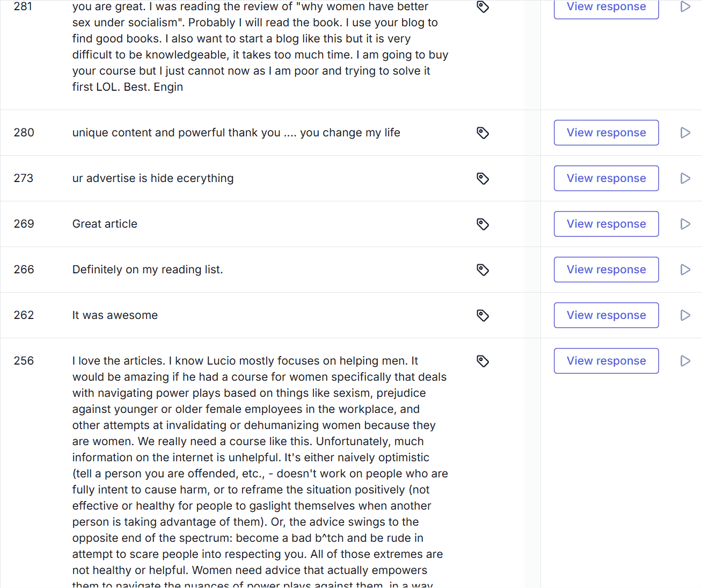Tag the 'It was awesome' response

point(482,315)
